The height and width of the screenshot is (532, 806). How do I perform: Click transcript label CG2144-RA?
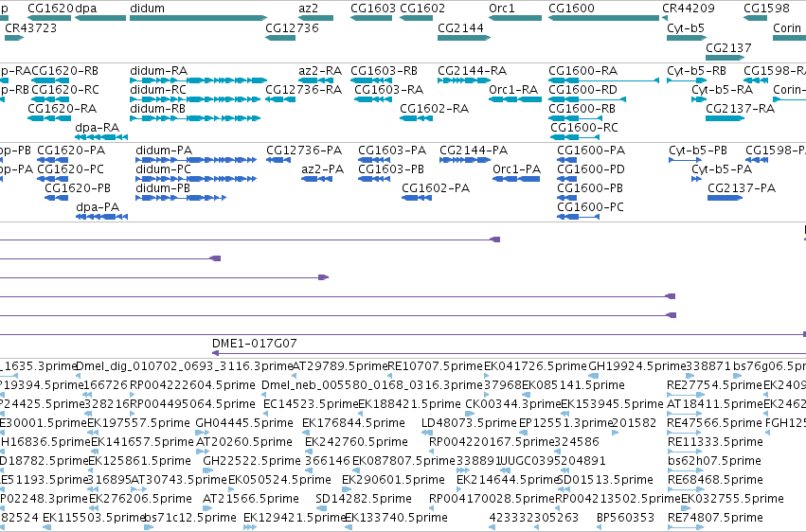pos(472,70)
